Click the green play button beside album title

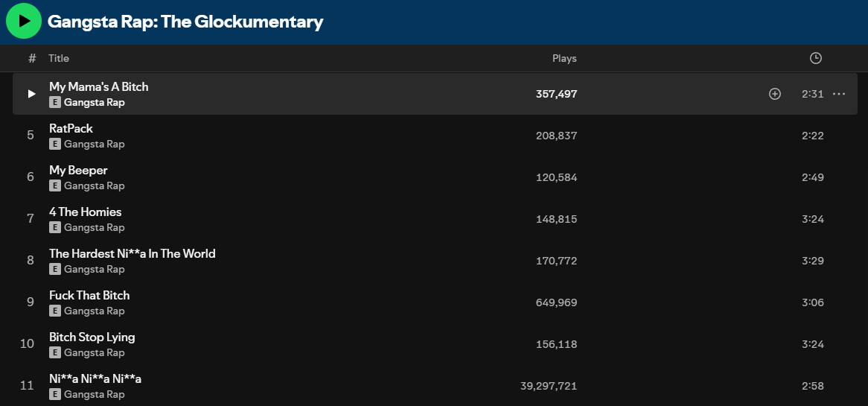click(x=24, y=21)
